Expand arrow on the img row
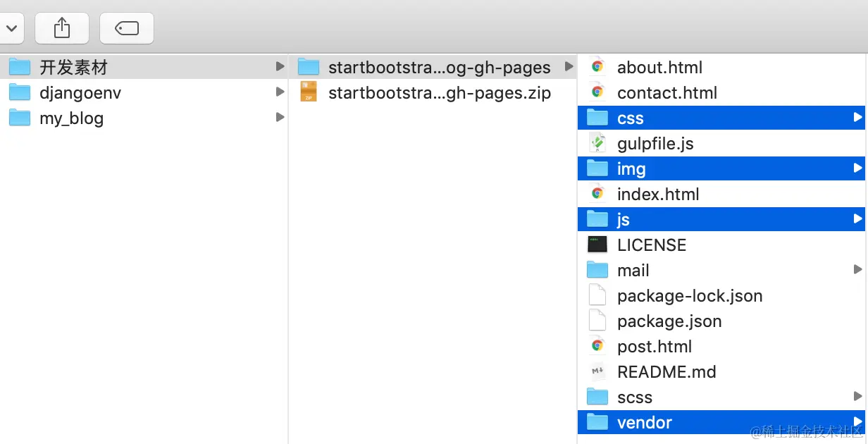Viewport: 868px width, 444px height. coord(857,168)
